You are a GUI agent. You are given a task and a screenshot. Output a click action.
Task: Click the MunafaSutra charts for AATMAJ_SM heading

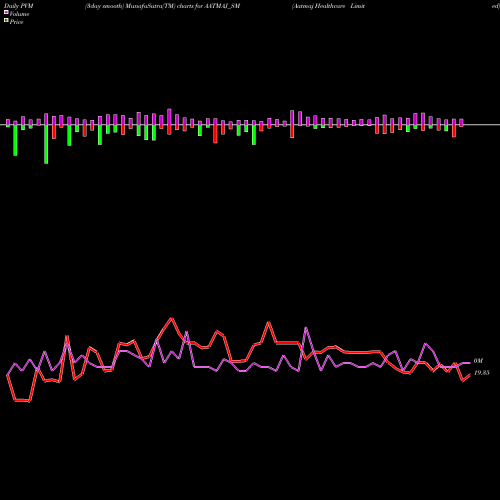(x=162, y=6)
